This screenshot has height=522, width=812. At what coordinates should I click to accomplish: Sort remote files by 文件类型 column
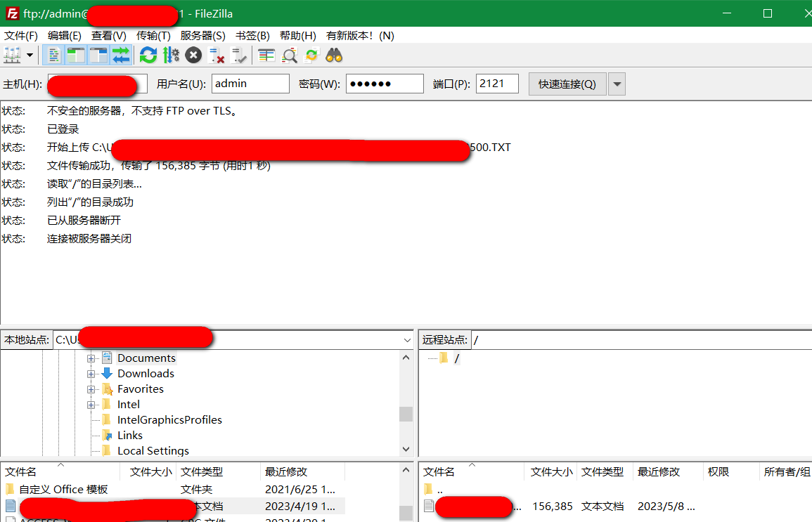pyautogui.click(x=605, y=472)
